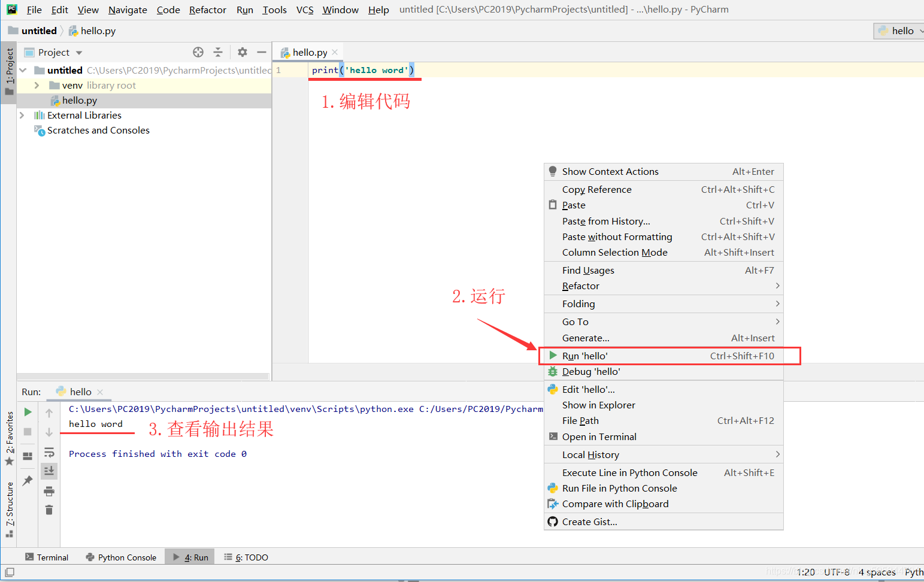Open the Refactor menu in menu bar

(208, 10)
